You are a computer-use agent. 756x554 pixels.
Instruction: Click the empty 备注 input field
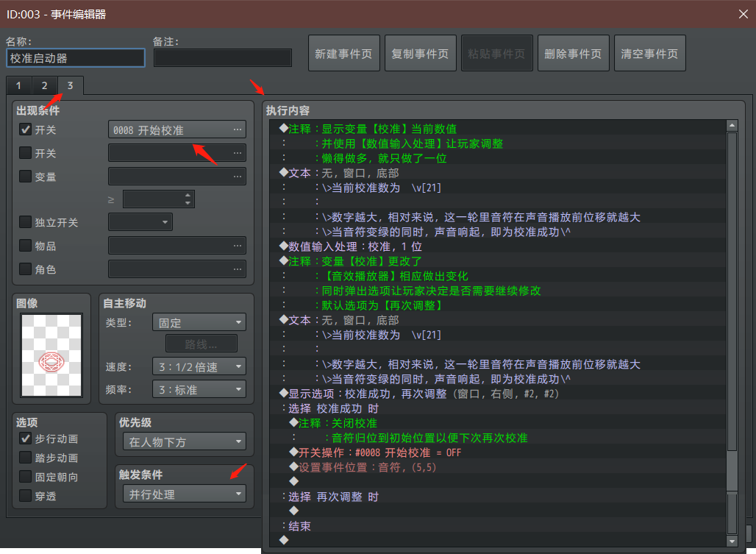coord(223,58)
